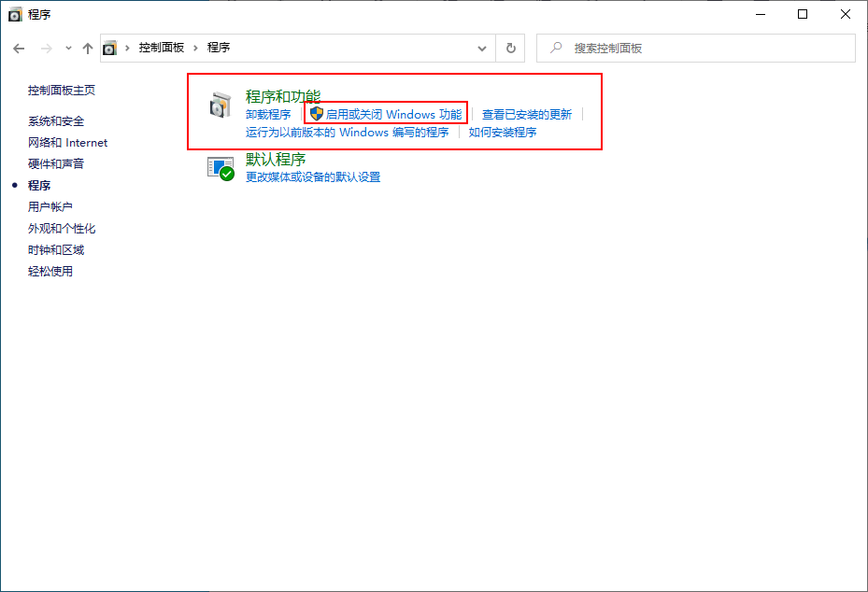868x592 pixels.
Task: Select 控制面板 breadcrumb in the address bar
Action: [161, 48]
